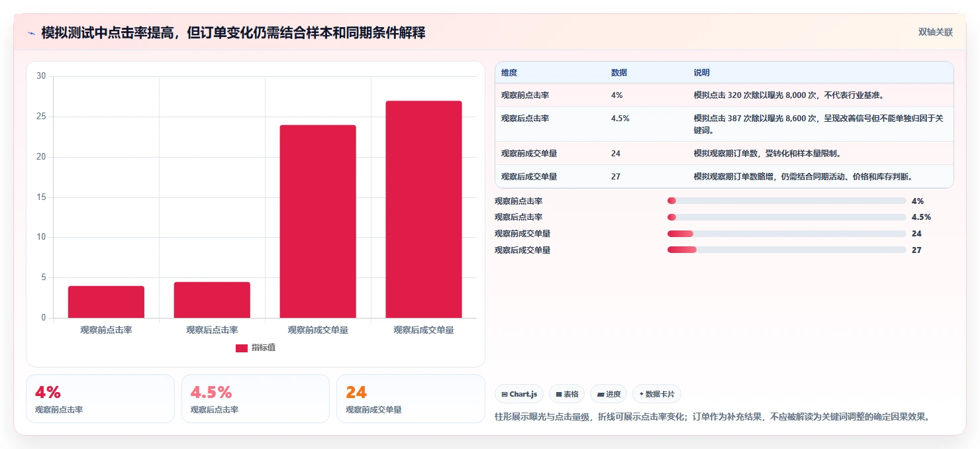Click the 观察前点击率 x-axis label
Screen dimensions: 980x449
click(x=106, y=330)
